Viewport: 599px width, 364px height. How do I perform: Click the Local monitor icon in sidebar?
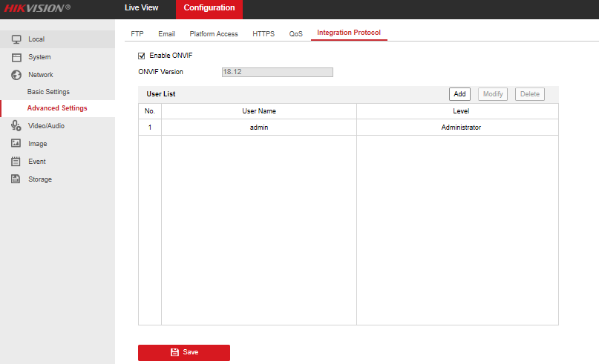click(x=16, y=39)
